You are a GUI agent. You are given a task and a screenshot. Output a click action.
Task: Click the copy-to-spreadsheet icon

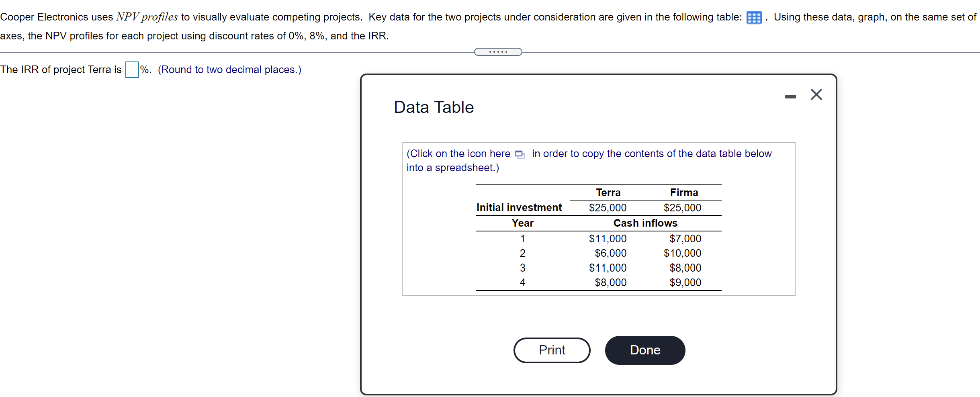tap(519, 154)
